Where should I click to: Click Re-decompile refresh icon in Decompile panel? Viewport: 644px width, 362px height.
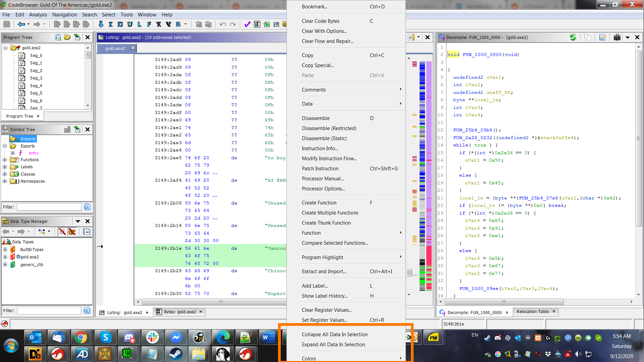tap(573, 37)
